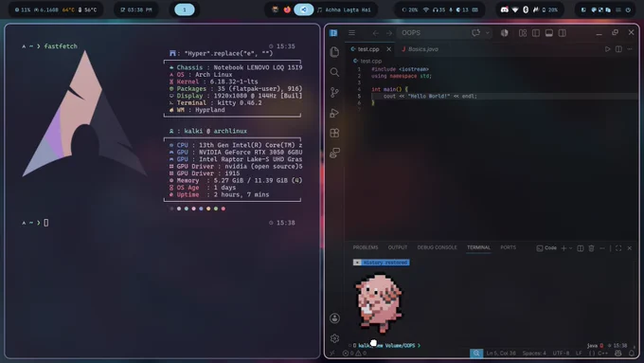Open the Copilot chat dropdown arrow
The height and width of the screenshot is (363, 644).
487,33
